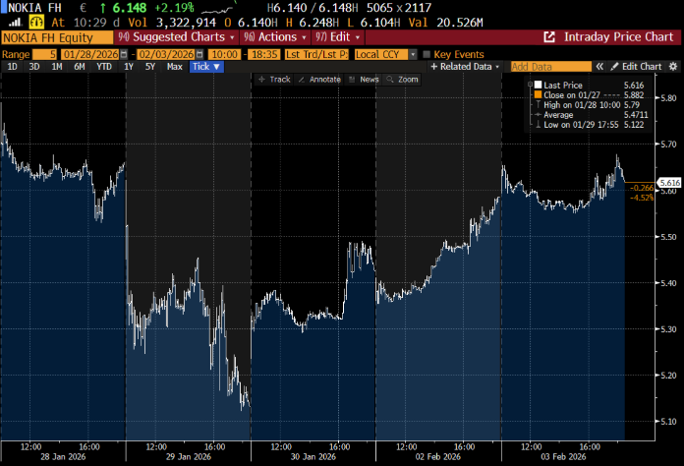
Task: Click the Close on 01/27 orange swatch
Action: [x=537, y=95]
